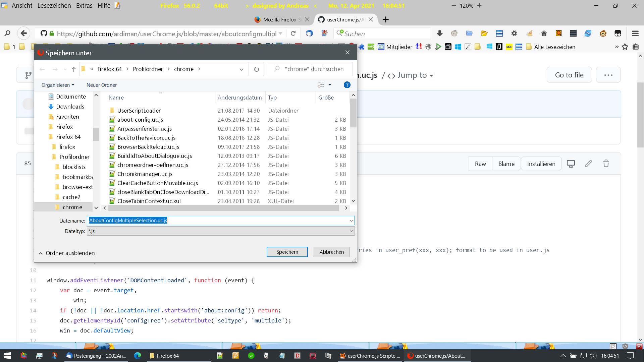Open the Organisieren dropdown menu

(x=58, y=85)
